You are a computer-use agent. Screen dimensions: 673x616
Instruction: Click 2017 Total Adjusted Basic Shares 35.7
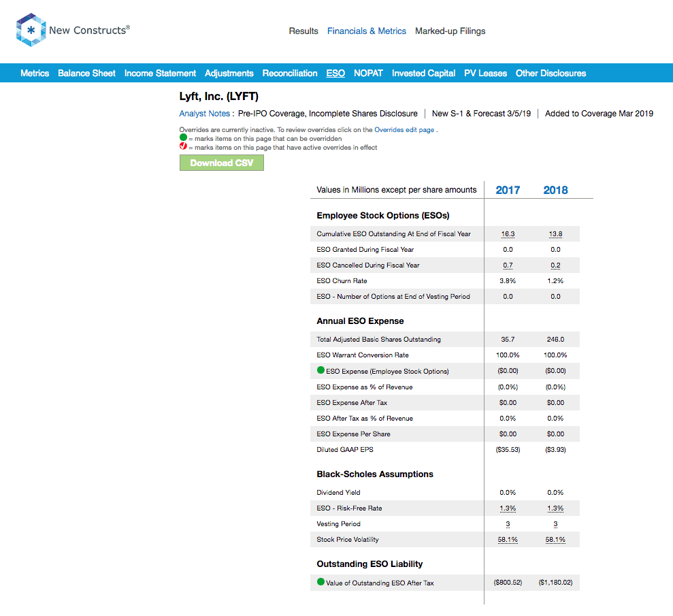pyautogui.click(x=508, y=339)
